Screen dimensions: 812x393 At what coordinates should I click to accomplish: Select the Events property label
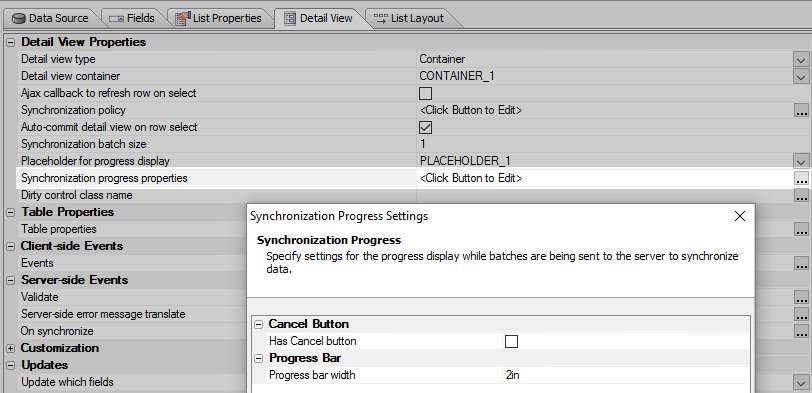pos(37,263)
